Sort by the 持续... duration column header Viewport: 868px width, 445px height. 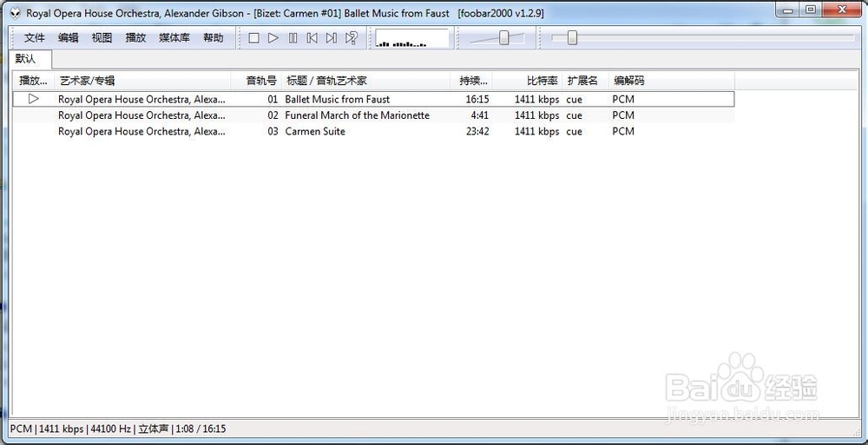point(471,81)
